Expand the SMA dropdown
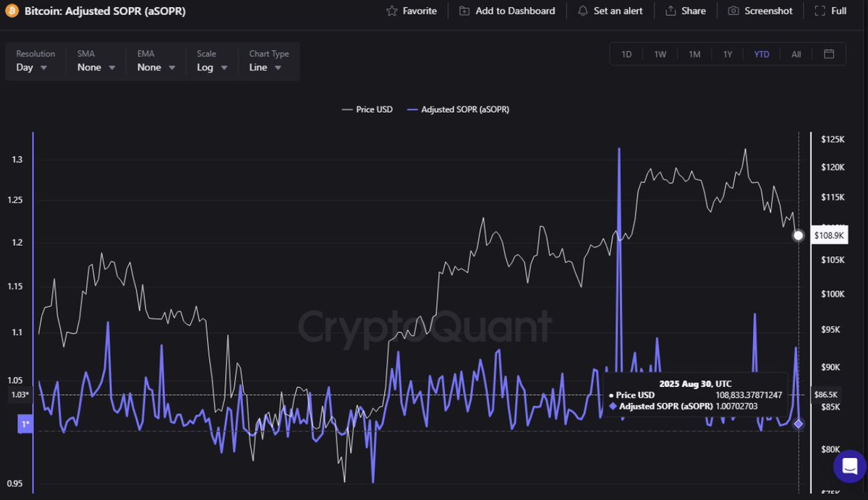The width and height of the screenshot is (868, 500). pos(95,67)
